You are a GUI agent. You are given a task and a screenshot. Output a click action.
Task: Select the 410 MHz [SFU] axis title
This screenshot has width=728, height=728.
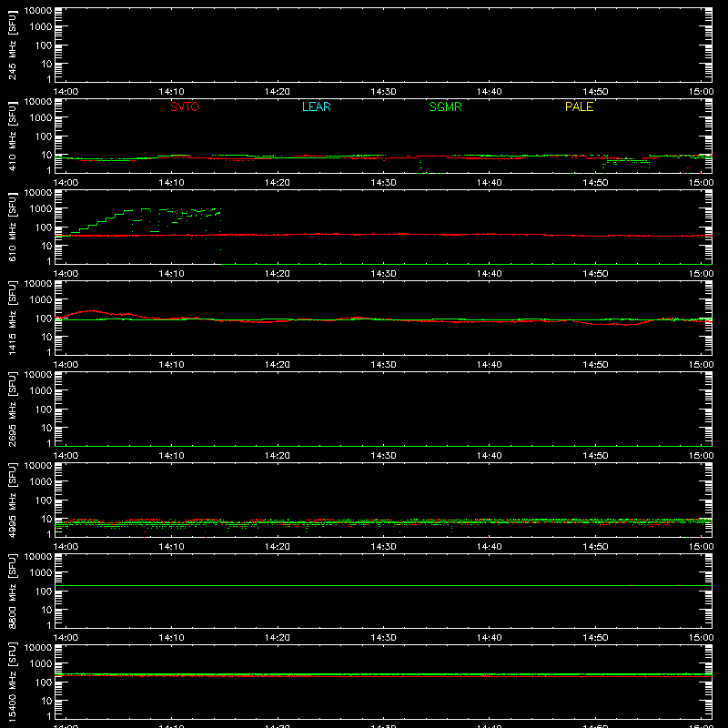point(12,136)
